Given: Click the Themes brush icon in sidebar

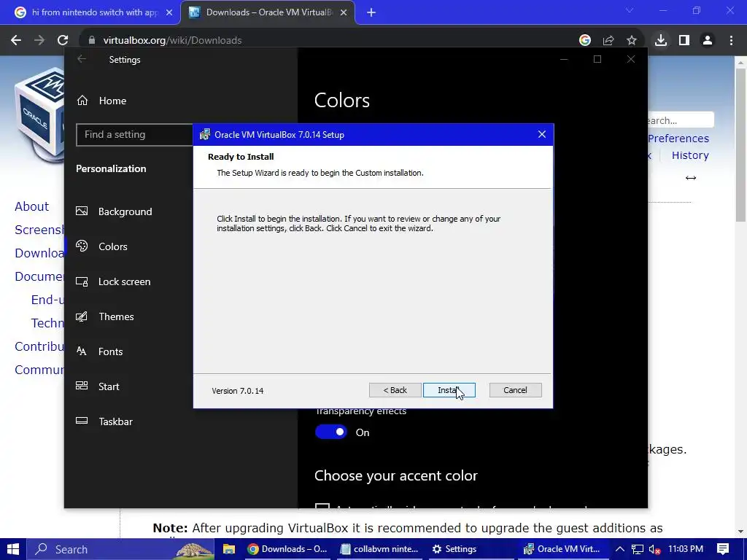Looking at the screenshot, I should pos(82,316).
